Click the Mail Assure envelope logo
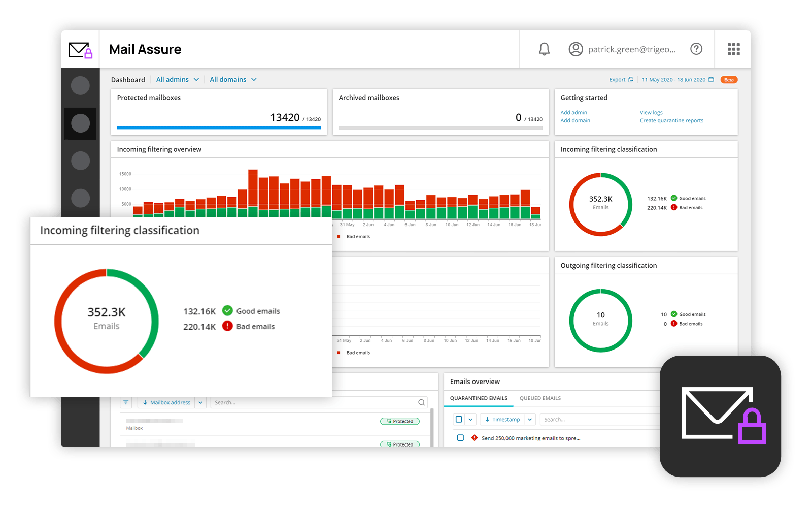The height and width of the screenshot is (508, 812). coord(80,50)
